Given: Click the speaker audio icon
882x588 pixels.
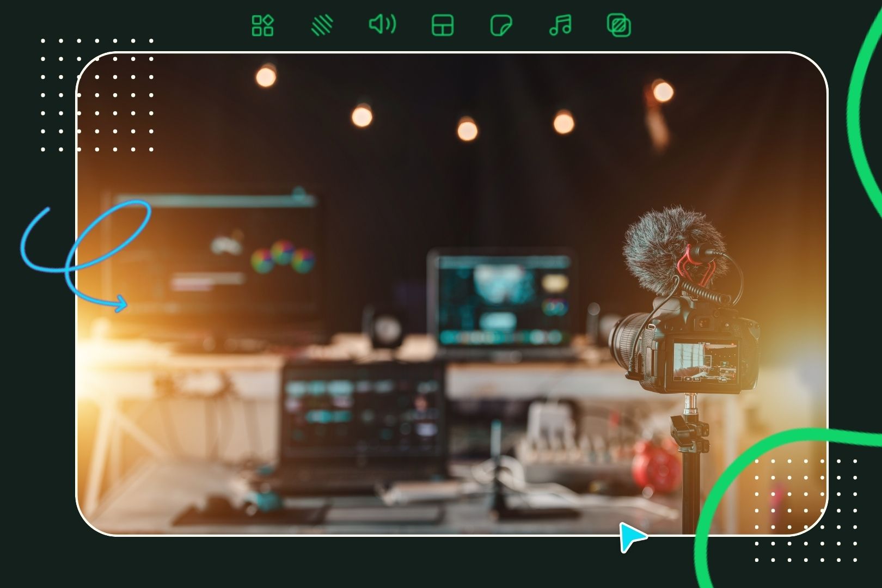Looking at the screenshot, I should (x=382, y=24).
